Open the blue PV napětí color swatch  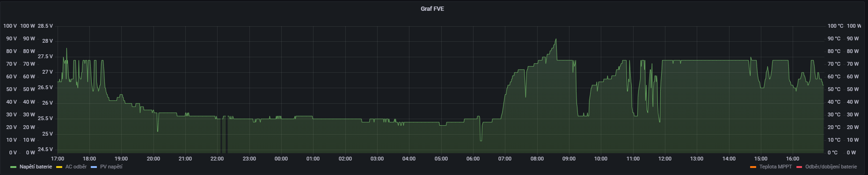coord(94,167)
